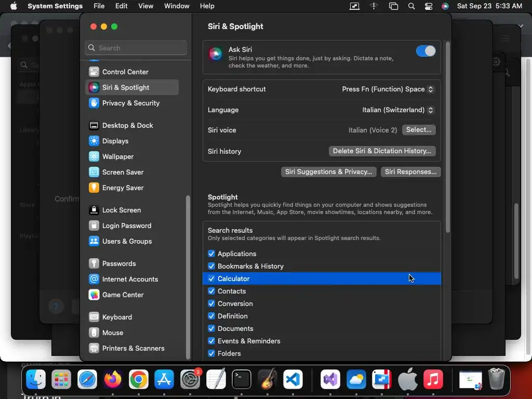This screenshot has height=399, width=532.
Task: Click the sidebar vertical scrollbar
Action: coord(188,277)
